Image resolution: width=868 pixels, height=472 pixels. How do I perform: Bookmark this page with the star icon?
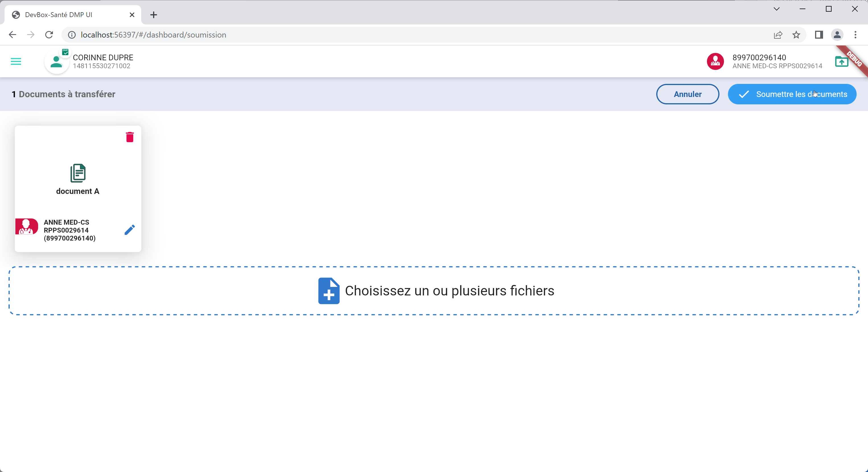pyautogui.click(x=796, y=35)
